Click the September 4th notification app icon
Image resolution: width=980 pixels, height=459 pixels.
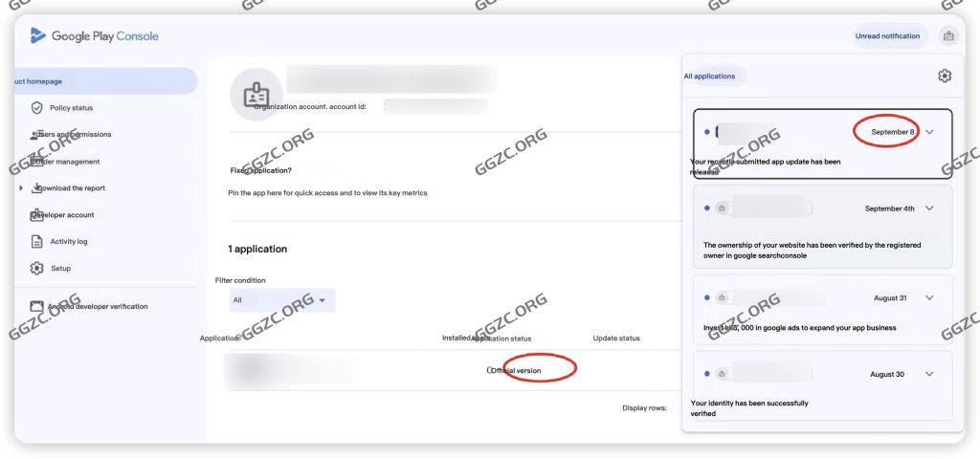(x=722, y=208)
